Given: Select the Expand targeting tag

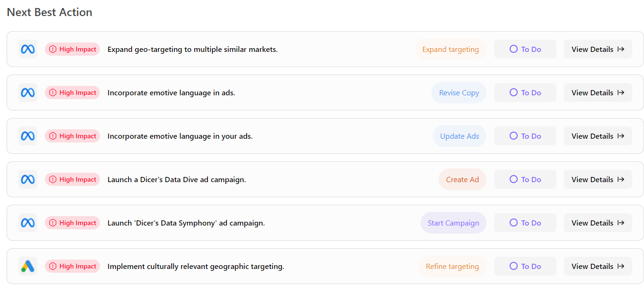Looking at the screenshot, I should tap(450, 49).
